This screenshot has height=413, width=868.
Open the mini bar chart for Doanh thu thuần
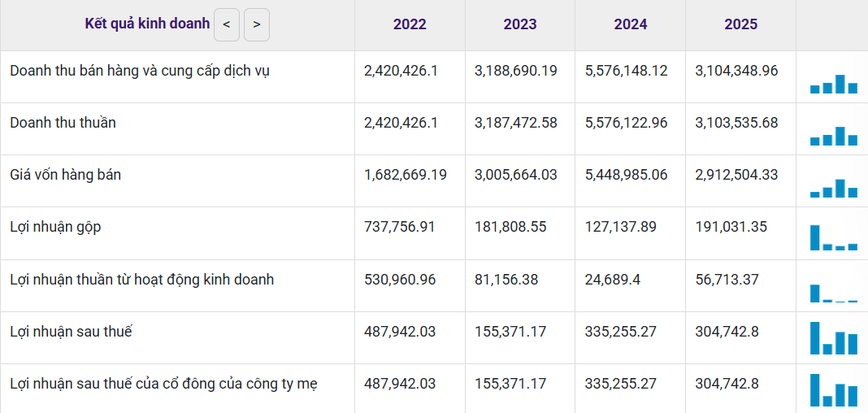tap(834, 136)
